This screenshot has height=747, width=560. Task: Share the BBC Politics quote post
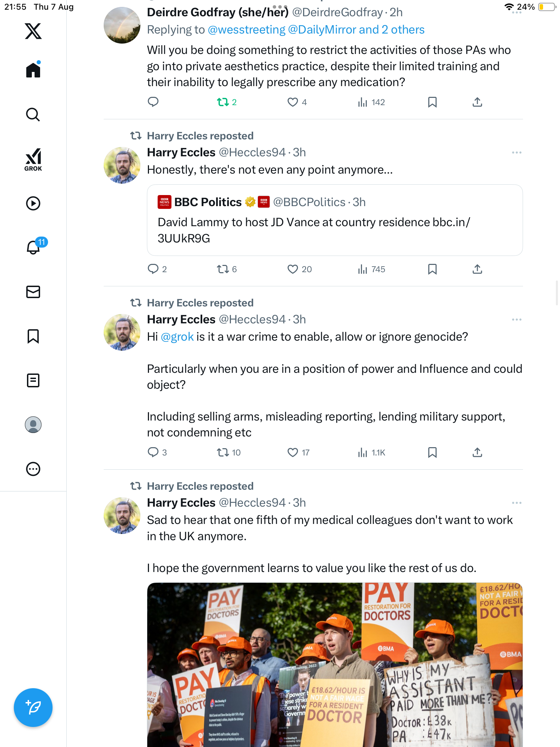coord(477,269)
